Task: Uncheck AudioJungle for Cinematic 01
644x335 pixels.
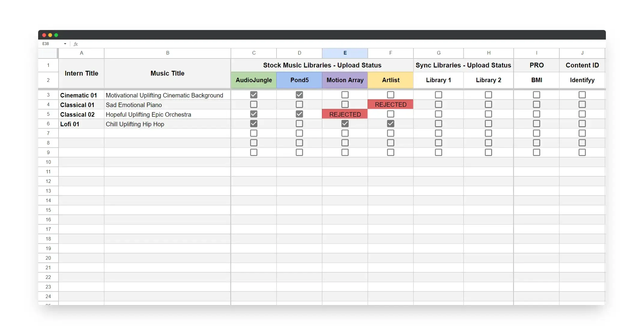Action: click(254, 95)
